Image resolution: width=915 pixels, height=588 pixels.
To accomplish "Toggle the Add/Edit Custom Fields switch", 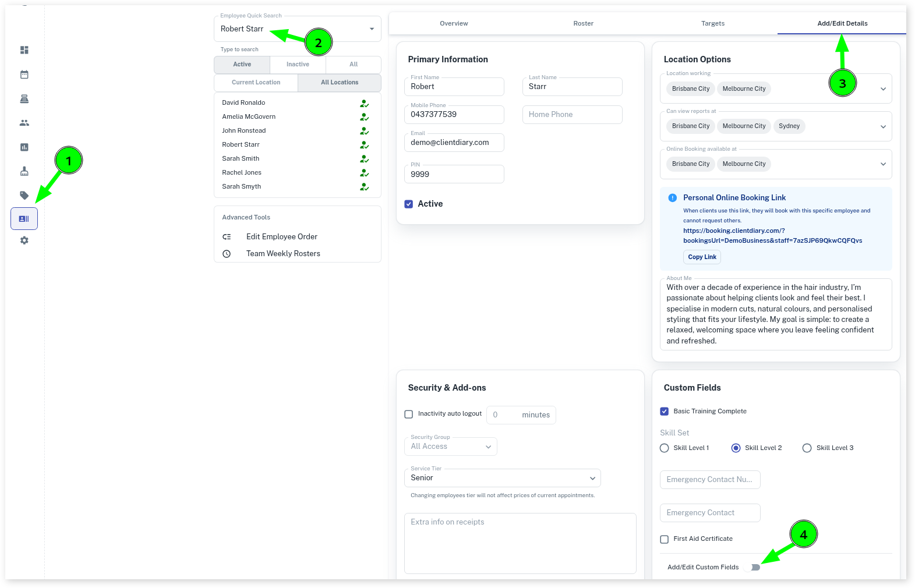I will [753, 567].
